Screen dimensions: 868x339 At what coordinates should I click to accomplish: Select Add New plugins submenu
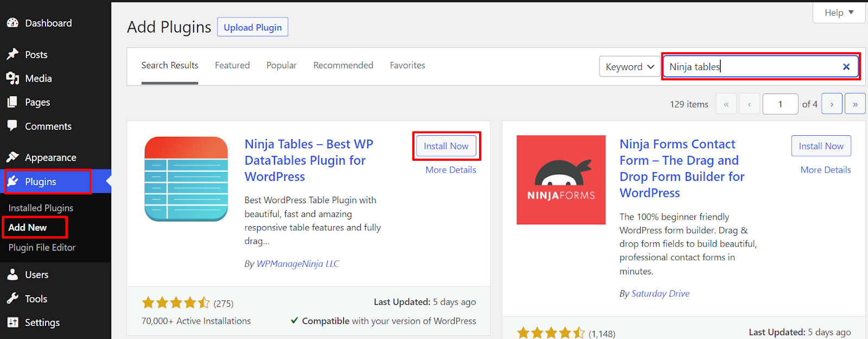(28, 227)
